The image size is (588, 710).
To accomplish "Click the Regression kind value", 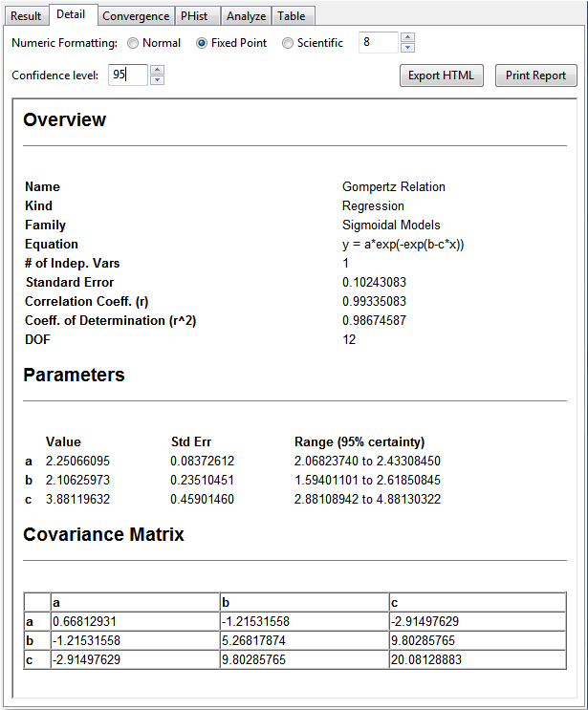I will (373, 206).
